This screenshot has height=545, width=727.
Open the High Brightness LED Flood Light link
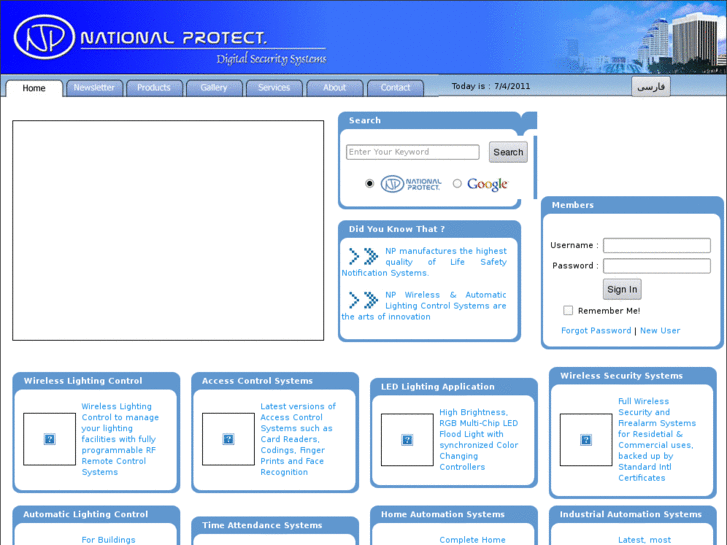(x=479, y=440)
